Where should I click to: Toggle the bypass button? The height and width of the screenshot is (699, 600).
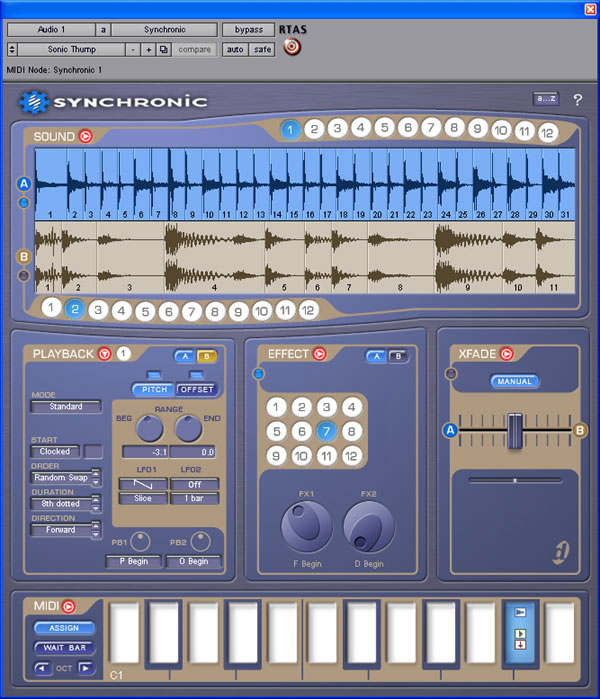[x=248, y=30]
